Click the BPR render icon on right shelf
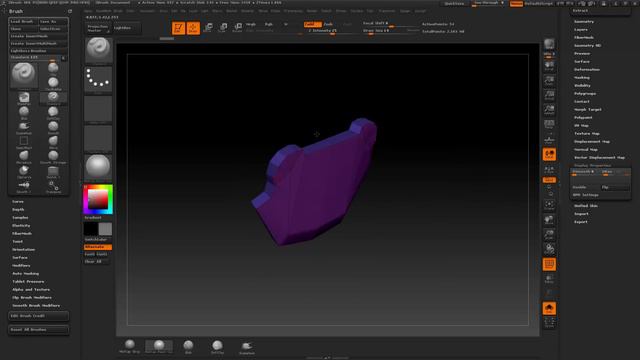This screenshot has height=360, width=640. [x=549, y=44]
